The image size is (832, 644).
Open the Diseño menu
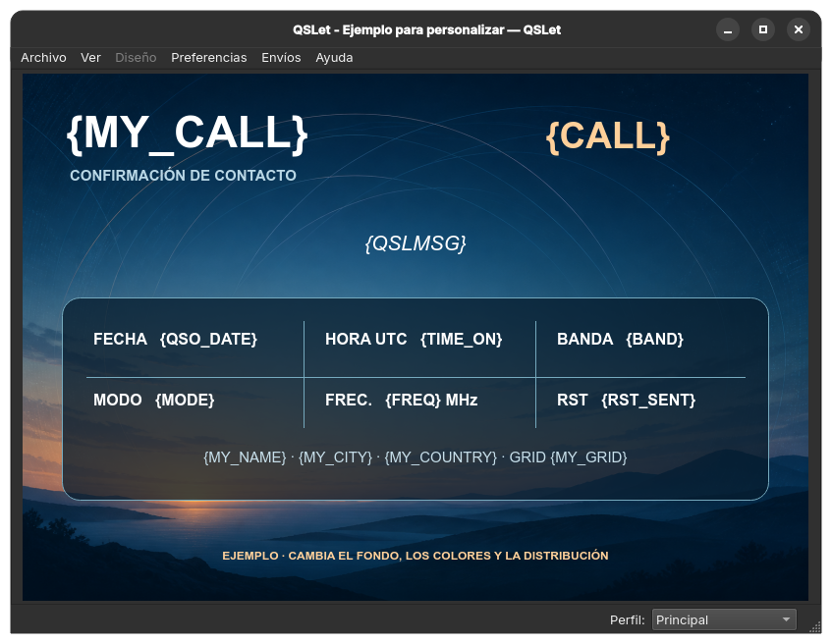136,57
